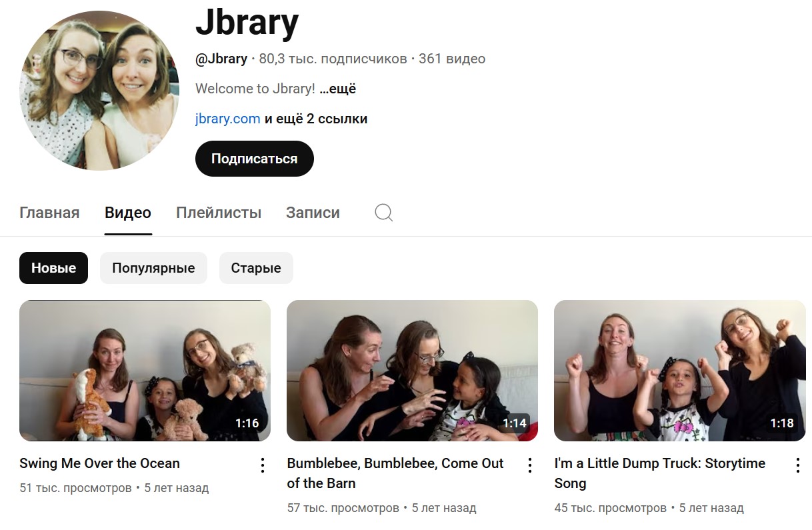This screenshot has height=530, width=812.
Task: Play the Bumblebee, Bumblebee video thumbnail
Action: coord(412,371)
